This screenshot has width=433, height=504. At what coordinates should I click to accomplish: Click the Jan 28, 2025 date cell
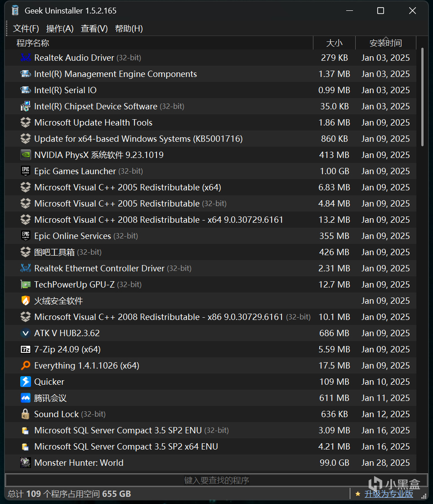pyautogui.click(x=385, y=463)
